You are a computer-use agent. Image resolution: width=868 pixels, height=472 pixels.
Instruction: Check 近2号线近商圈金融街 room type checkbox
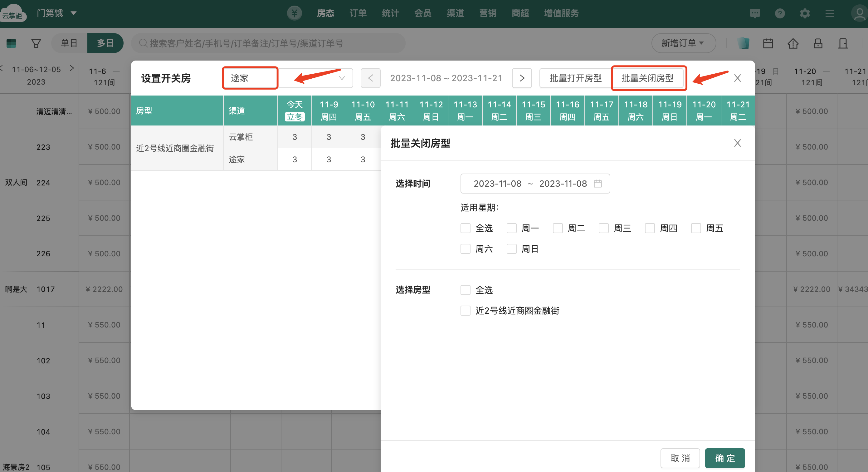(465, 311)
